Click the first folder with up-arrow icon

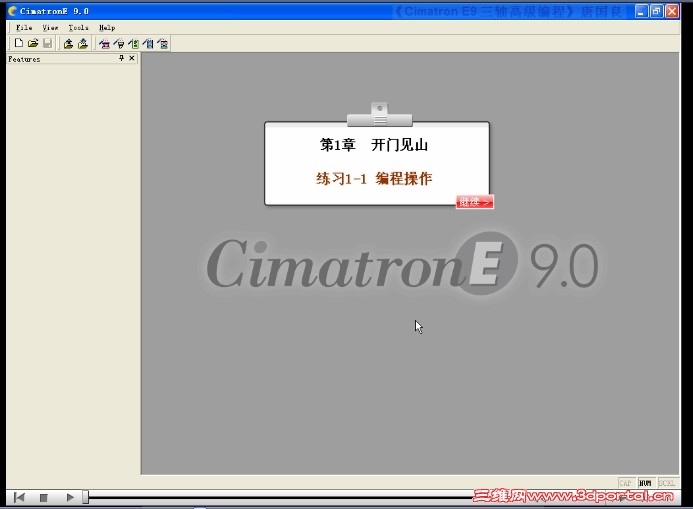coord(68,44)
